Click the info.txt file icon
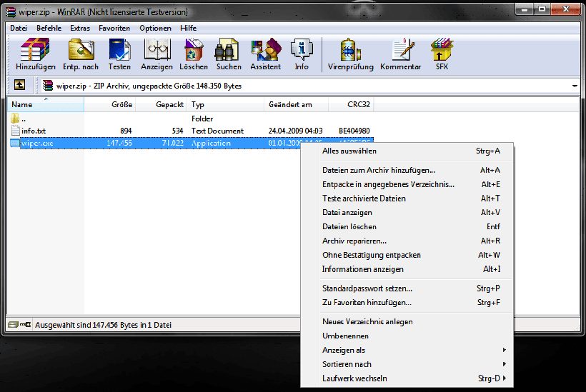 coord(15,131)
